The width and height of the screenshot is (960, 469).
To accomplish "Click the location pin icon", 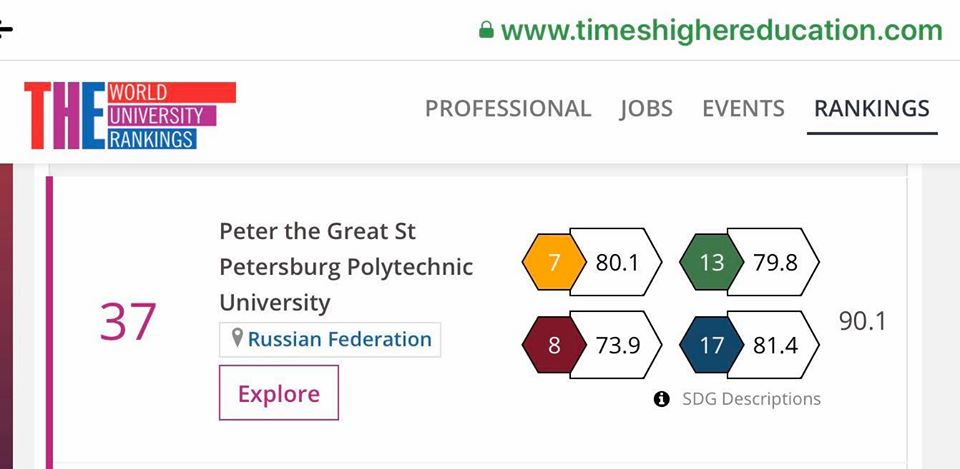I will (x=237, y=339).
